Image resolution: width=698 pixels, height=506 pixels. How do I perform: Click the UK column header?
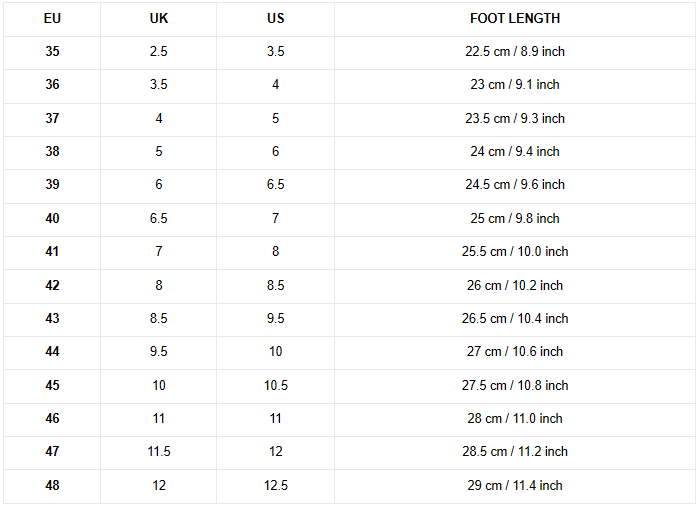pyautogui.click(x=158, y=19)
